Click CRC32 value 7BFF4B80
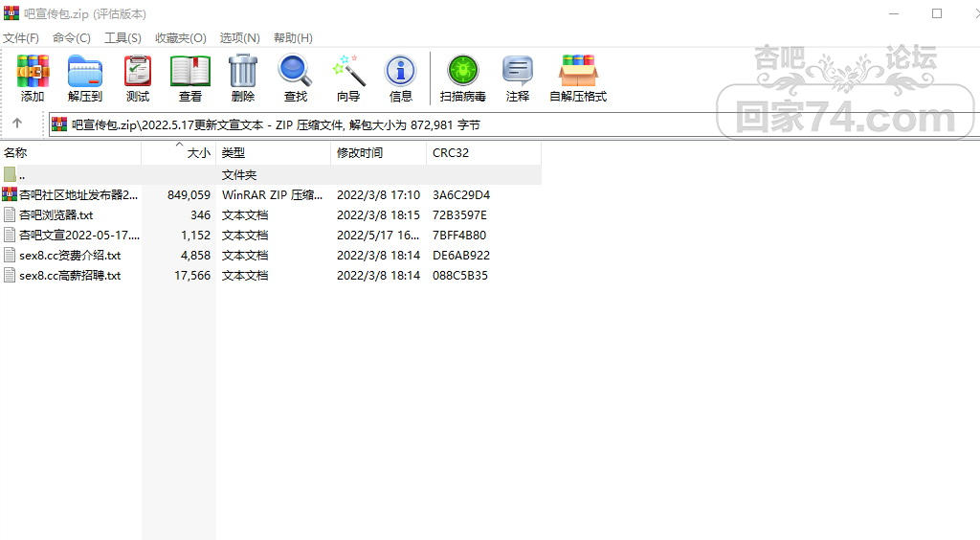980x540 pixels. pos(459,235)
